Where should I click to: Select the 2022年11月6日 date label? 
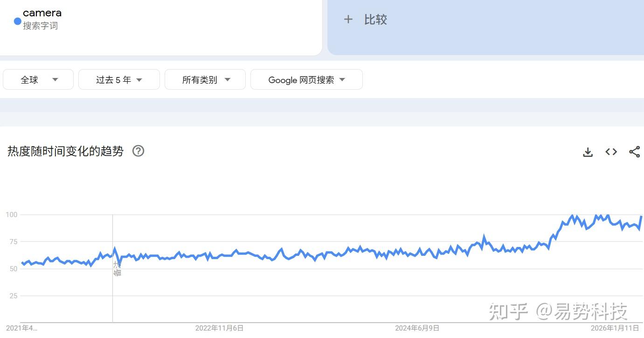(x=219, y=328)
